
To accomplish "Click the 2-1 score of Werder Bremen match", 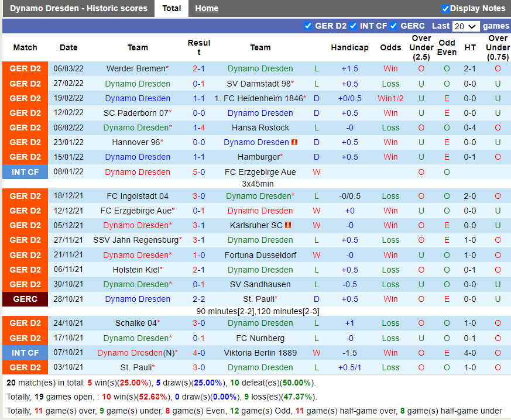I will 198,68.
